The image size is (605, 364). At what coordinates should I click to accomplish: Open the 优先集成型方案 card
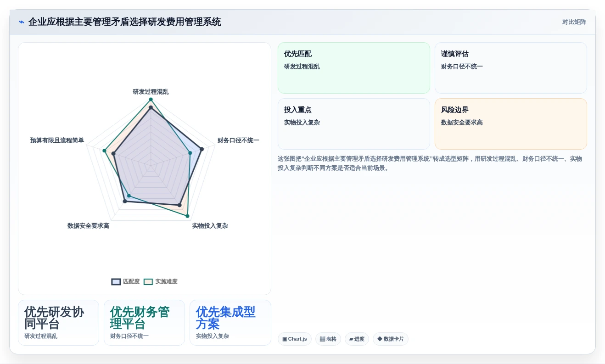click(x=230, y=323)
